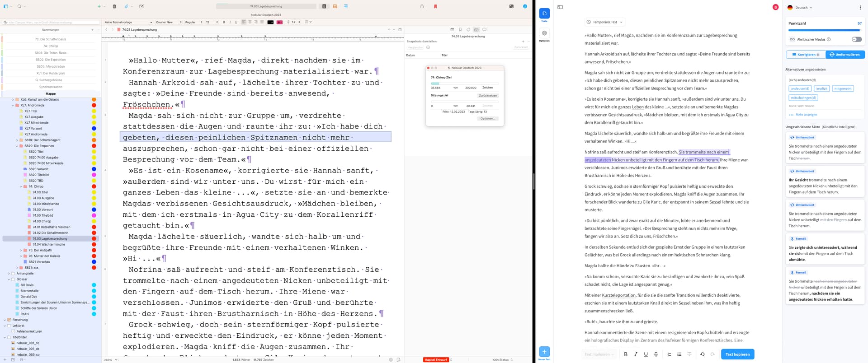Open the Deutsch language dropdown
The height and width of the screenshot is (363, 868).
[800, 8]
